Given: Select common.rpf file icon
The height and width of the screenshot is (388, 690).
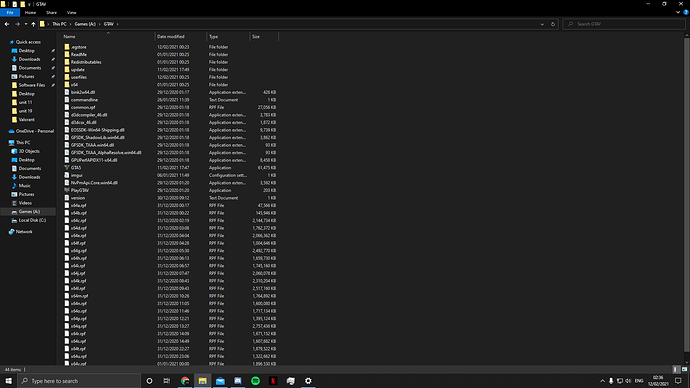Looking at the screenshot, I should coord(67,107).
